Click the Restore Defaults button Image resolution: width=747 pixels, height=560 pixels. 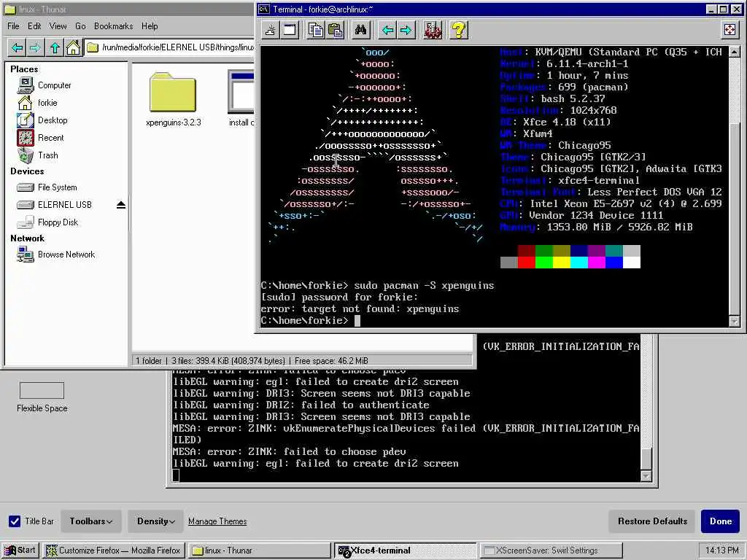(x=652, y=521)
